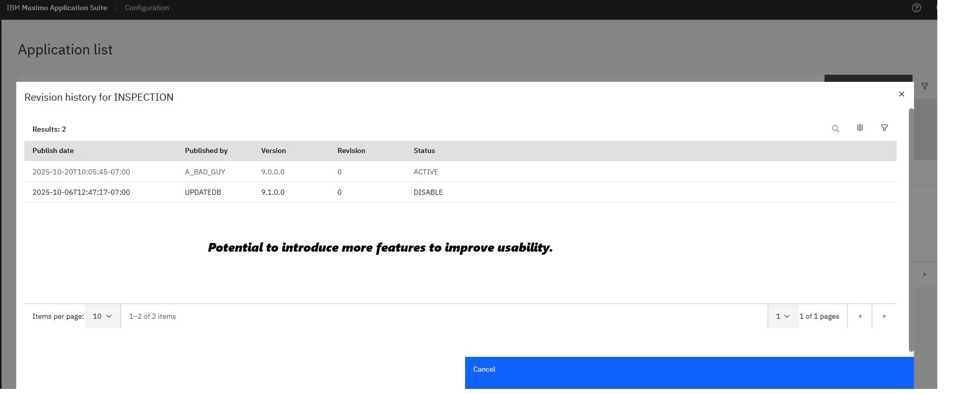The height and width of the screenshot is (394, 980).
Task: Click the Status column header
Action: (424, 151)
